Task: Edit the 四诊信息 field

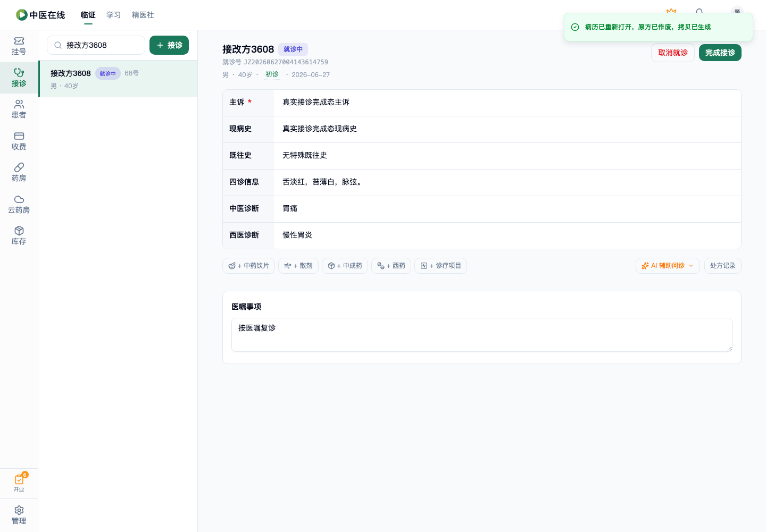Action: pyautogui.click(x=507, y=182)
